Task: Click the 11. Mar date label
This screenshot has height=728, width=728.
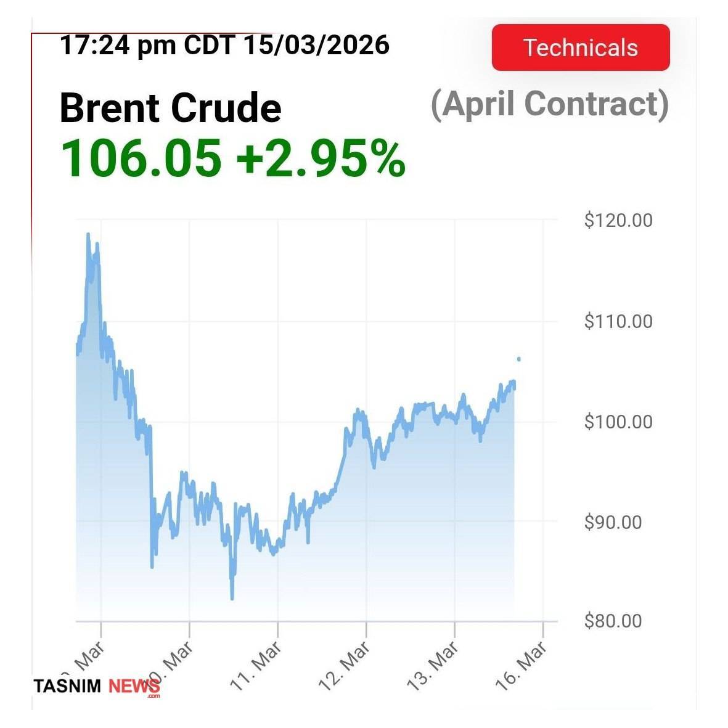Action: 256,666
